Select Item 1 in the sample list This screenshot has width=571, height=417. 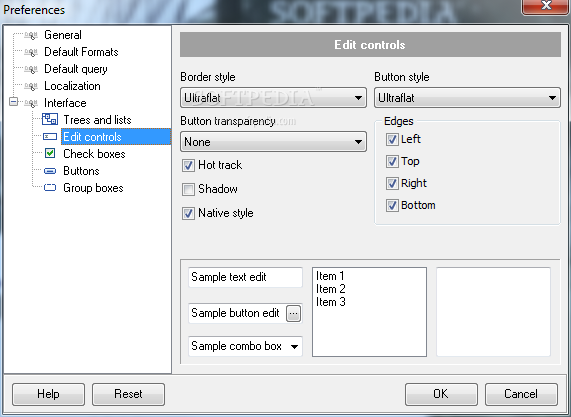tap(330, 276)
